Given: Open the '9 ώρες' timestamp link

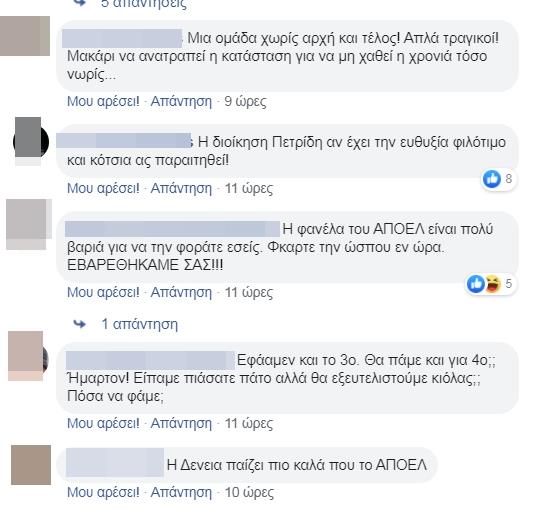Looking at the screenshot, I should [x=245, y=101].
